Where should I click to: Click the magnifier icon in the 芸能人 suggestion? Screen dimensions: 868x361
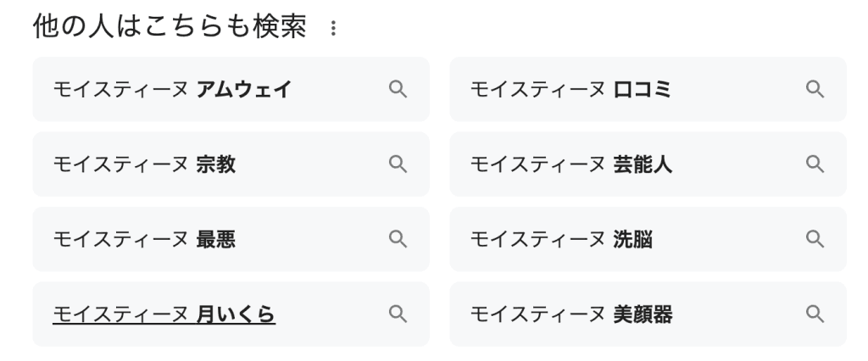[815, 164]
